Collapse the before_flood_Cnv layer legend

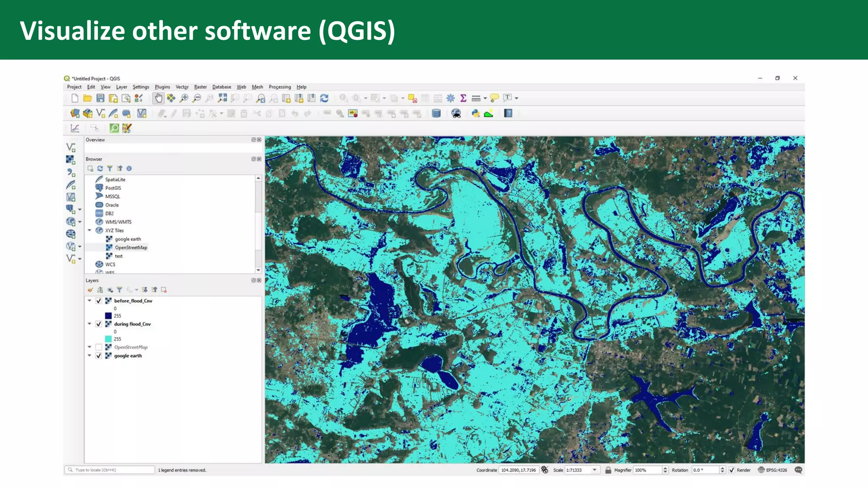(x=89, y=301)
